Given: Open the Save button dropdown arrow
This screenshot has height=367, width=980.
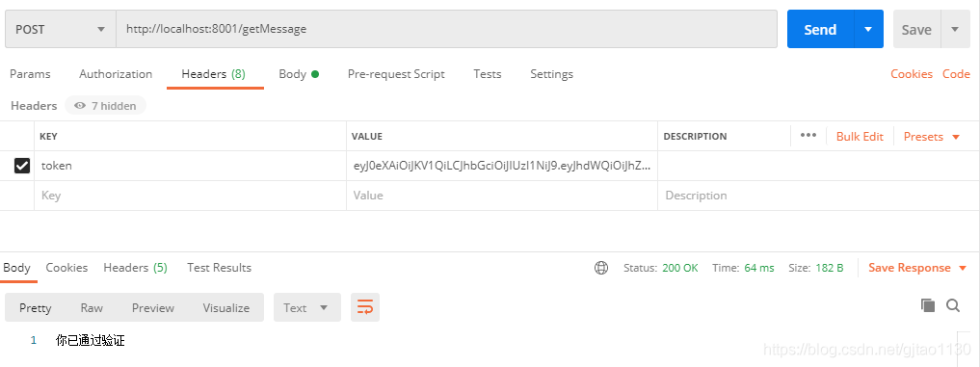Looking at the screenshot, I should tap(954, 30).
